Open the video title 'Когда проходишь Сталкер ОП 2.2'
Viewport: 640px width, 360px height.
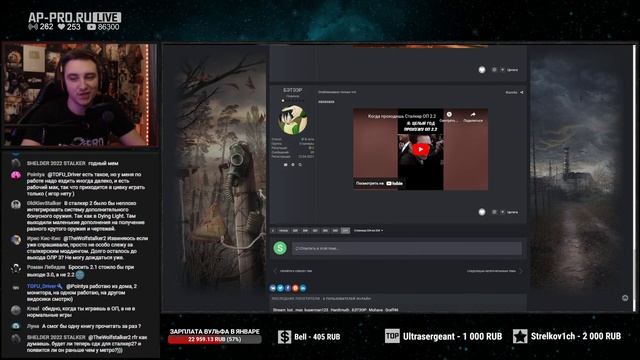pyautogui.click(x=402, y=116)
